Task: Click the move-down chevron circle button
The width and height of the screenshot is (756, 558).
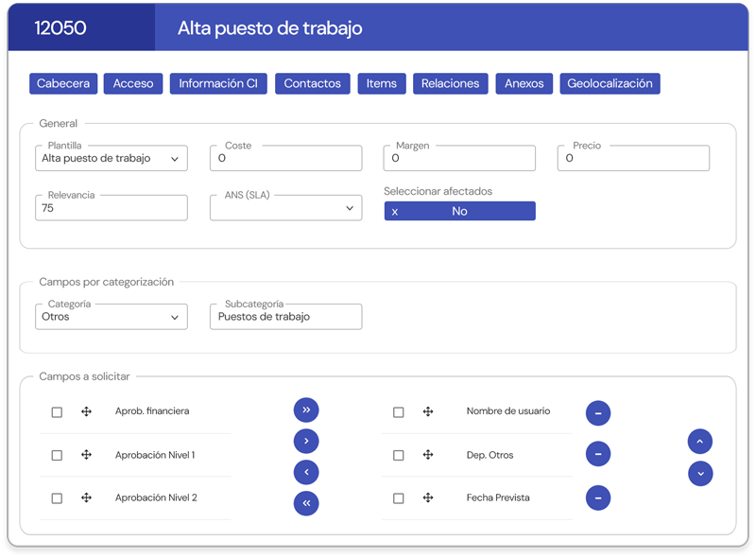Action: (x=700, y=474)
